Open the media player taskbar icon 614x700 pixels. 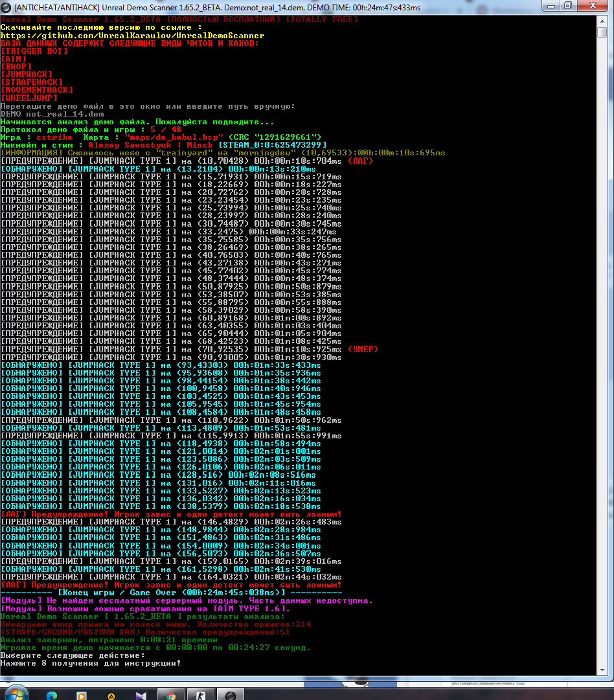(81, 695)
